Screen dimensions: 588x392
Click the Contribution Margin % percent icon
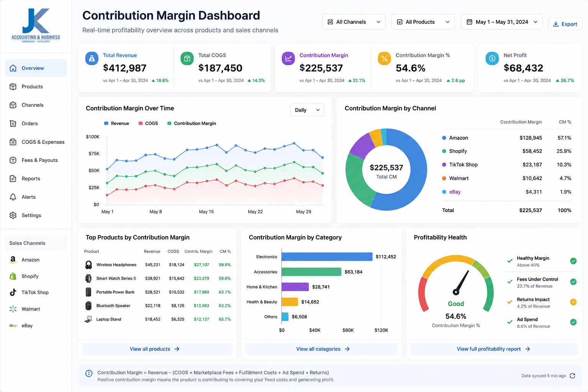(x=384, y=59)
